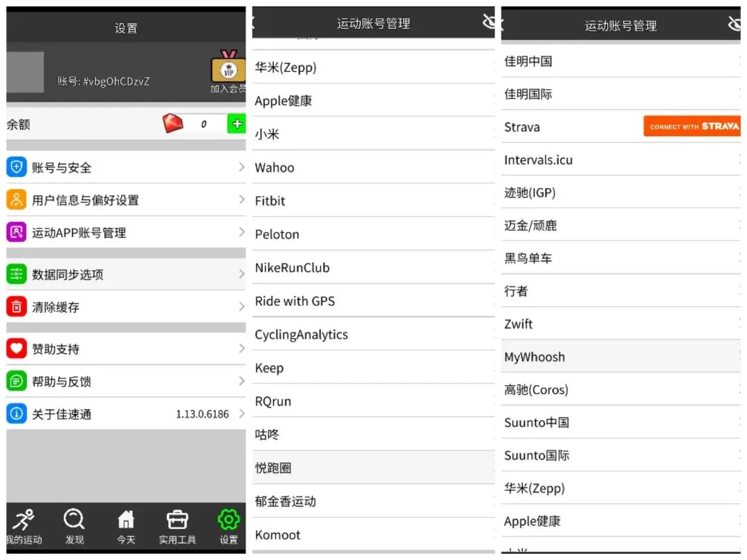Tap the orange user icon for 用户信息与偏好设置
Viewport: 747px width, 560px height.
click(x=16, y=200)
